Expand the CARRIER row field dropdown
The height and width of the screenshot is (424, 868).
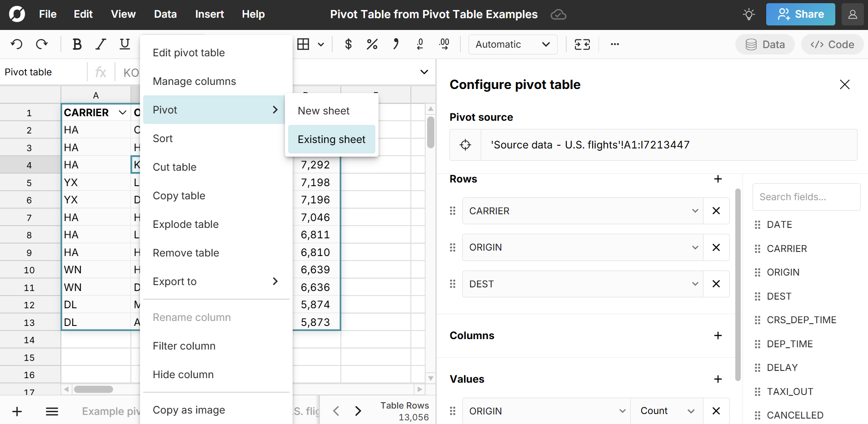click(695, 211)
